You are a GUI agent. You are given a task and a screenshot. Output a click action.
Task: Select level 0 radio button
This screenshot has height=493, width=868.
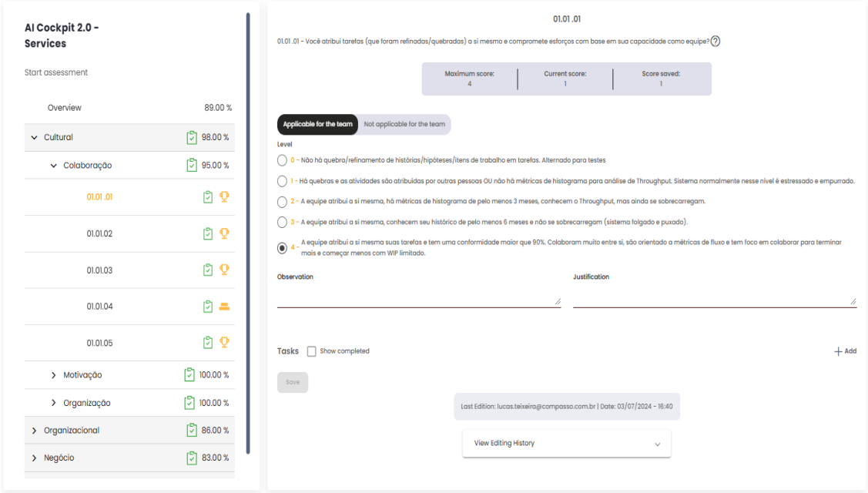283,160
